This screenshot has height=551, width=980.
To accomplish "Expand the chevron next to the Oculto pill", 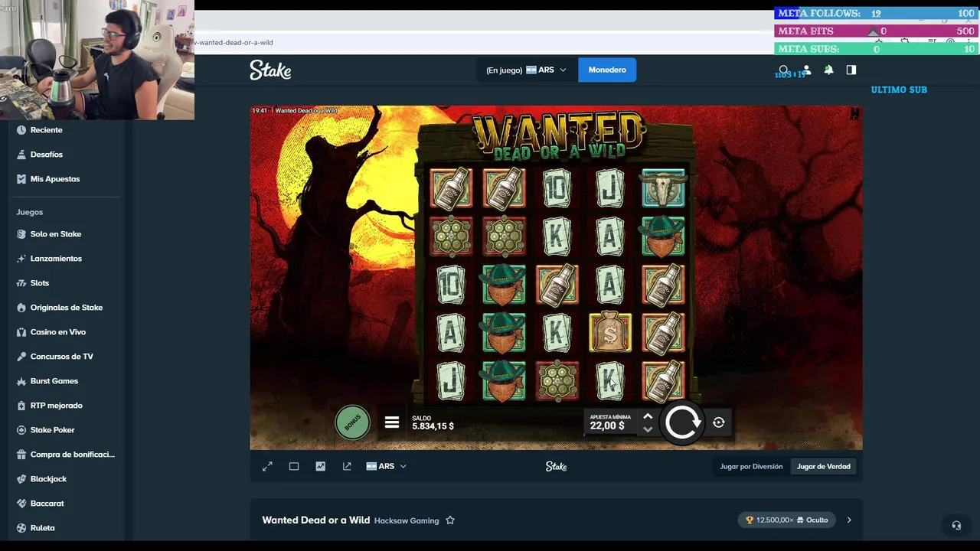I will [x=848, y=520].
